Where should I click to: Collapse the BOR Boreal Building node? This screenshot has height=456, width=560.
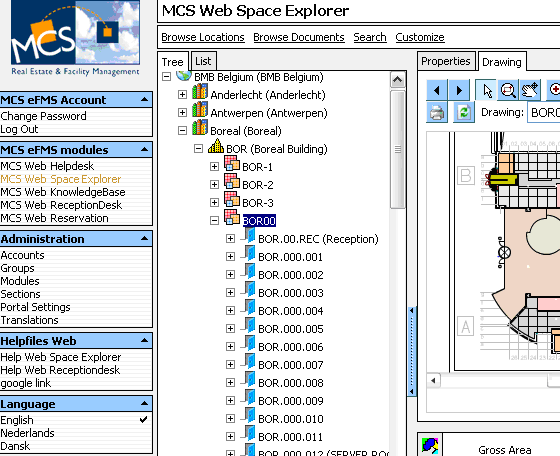pos(198,149)
